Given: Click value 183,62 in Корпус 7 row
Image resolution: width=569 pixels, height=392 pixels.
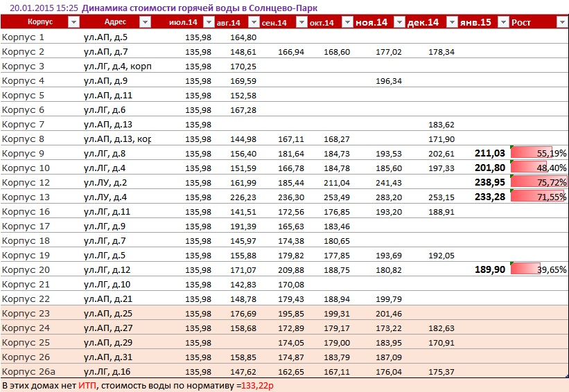Looking at the screenshot, I should [441, 124].
